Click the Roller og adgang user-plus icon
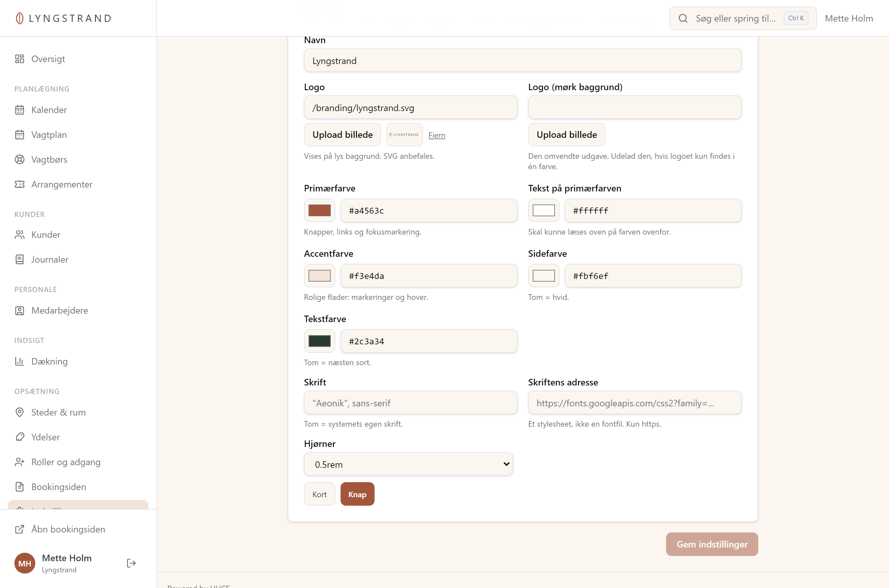This screenshot has height=588, width=889. click(x=20, y=462)
